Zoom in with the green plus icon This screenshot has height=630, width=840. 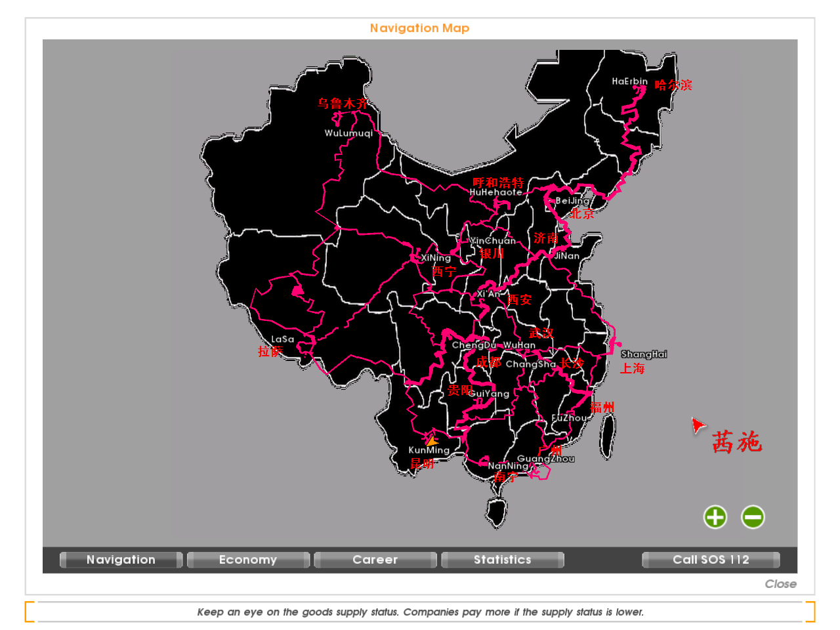click(715, 517)
